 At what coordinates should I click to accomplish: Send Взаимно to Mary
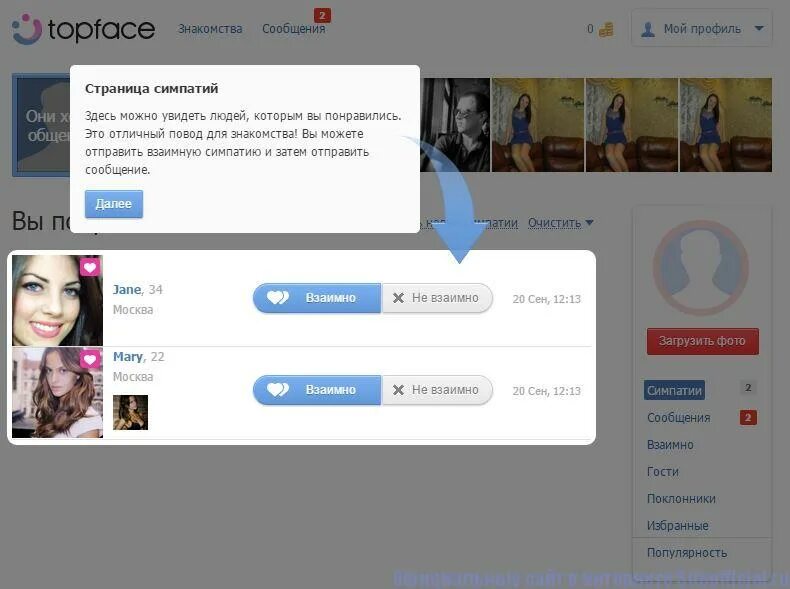[x=317, y=390]
